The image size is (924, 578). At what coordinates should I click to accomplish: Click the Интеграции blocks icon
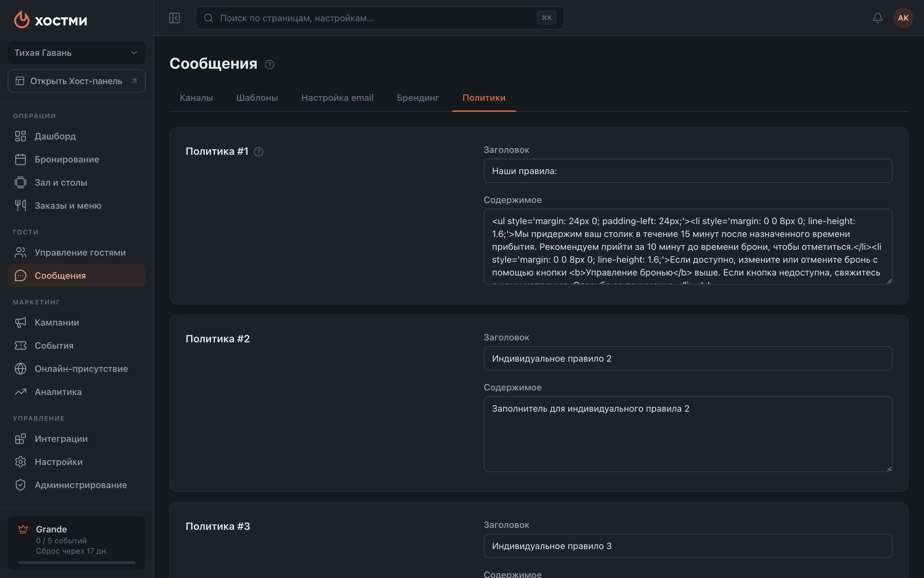(x=21, y=438)
